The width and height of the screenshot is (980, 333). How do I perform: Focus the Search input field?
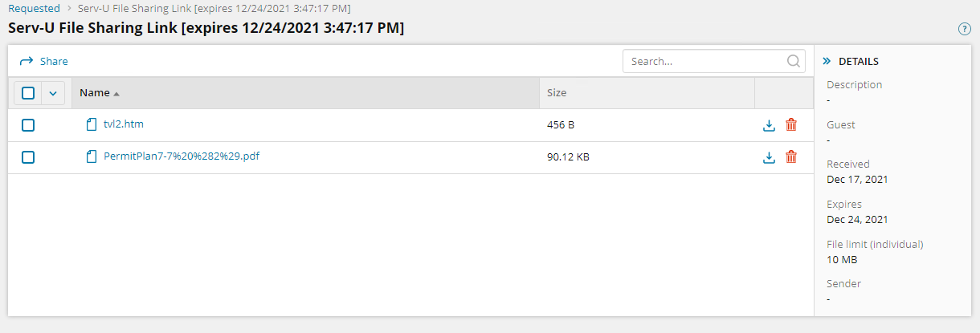(704, 61)
